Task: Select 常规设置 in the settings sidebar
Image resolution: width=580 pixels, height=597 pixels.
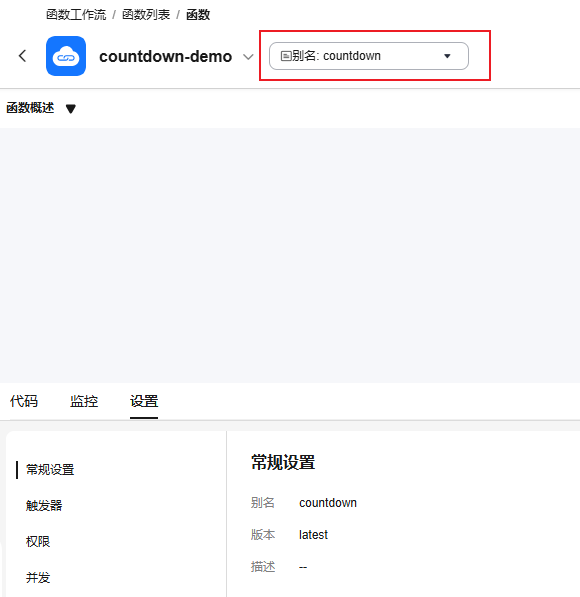Action: 50,470
